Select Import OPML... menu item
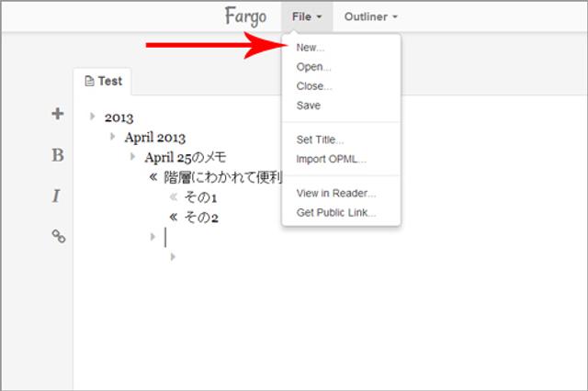 pos(331,159)
